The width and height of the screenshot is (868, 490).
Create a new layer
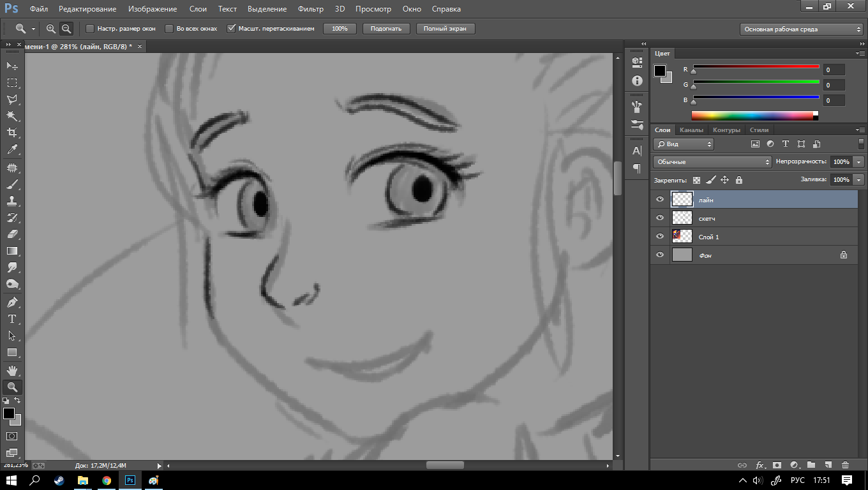click(828, 465)
